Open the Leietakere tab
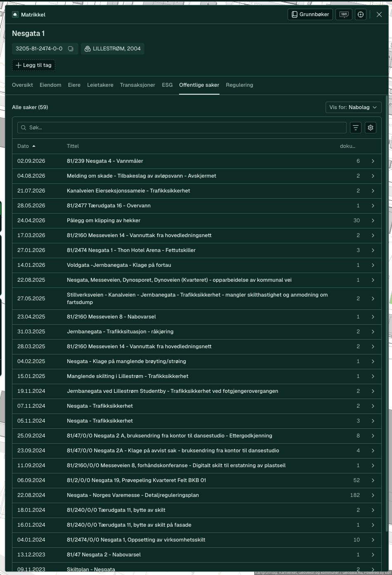The width and height of the screenshot is (392, 575). [100, 85]
